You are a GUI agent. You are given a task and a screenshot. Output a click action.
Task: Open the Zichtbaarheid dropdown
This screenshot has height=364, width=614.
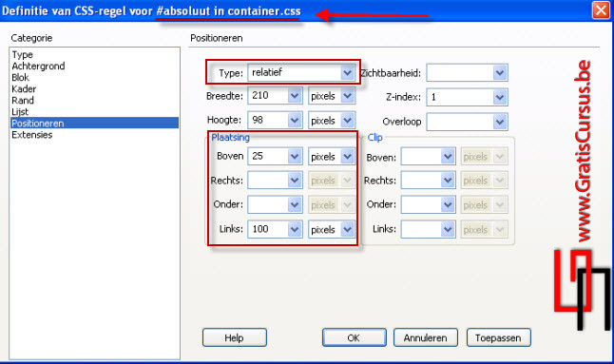[500, 73]
